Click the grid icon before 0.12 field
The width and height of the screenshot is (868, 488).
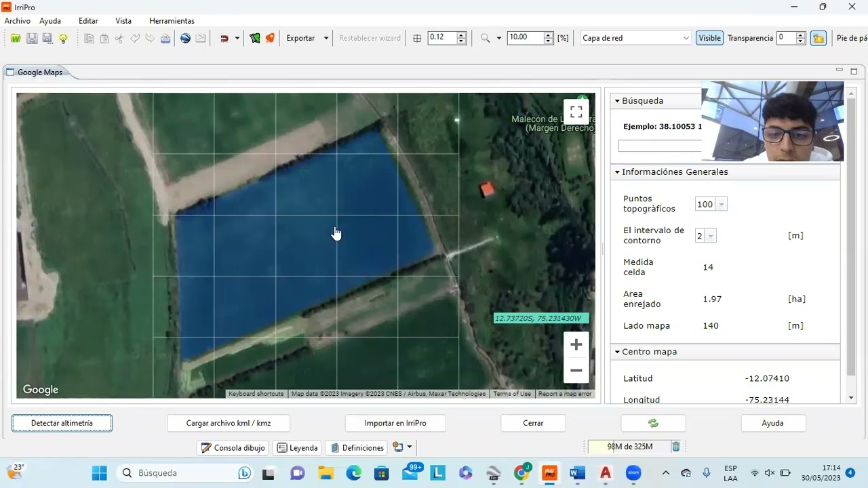417,39
